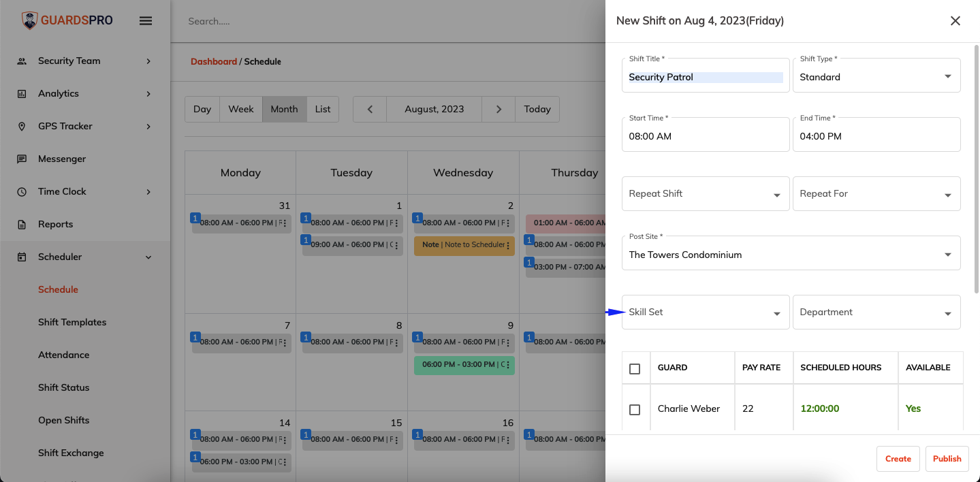
Task: Open the Messenger chat icon
Action: pos(22,159)
